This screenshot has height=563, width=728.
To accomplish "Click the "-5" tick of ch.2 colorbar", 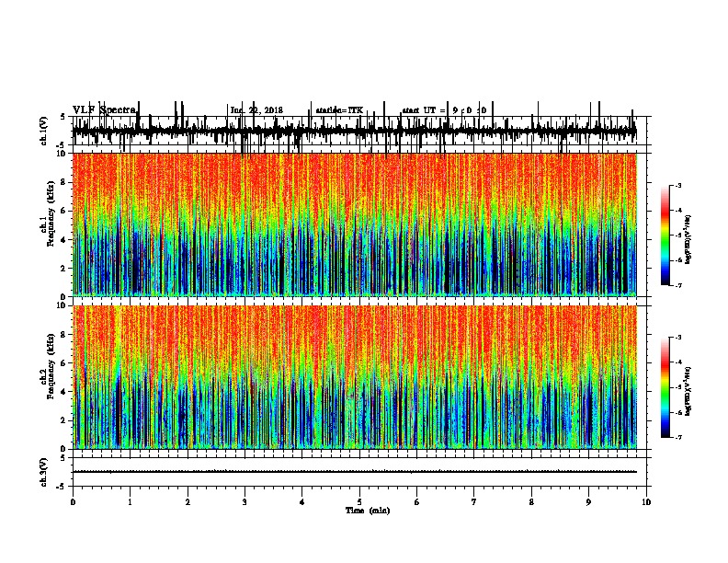I will [x=677, y=387].
